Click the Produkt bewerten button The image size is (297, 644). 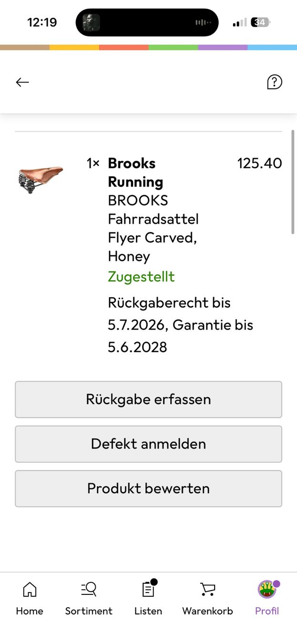pos(148,488)
